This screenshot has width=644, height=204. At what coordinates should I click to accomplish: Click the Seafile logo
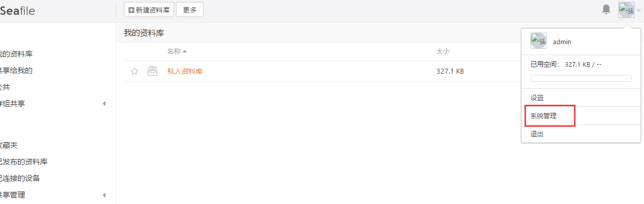point(17,11)
